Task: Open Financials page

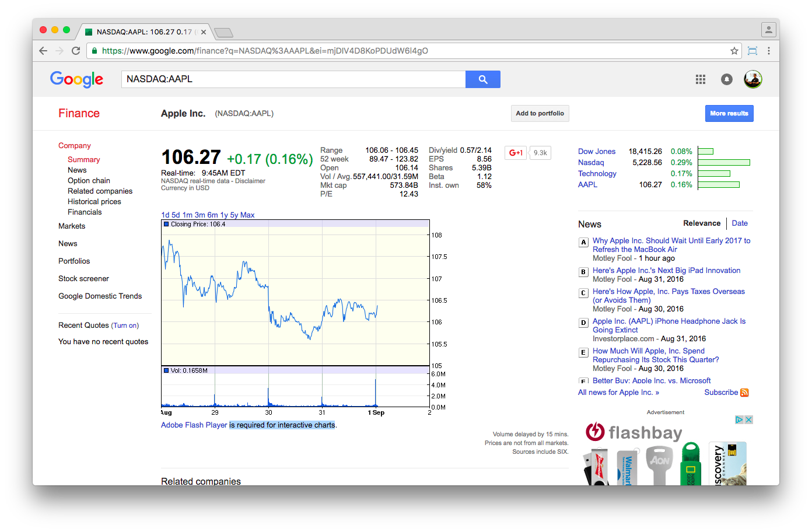Action: click(85, 212)
